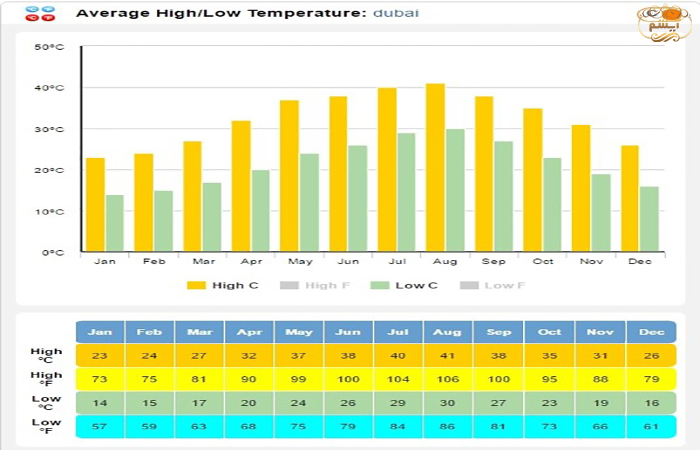Select the Aug column header in the table
This screenshot has height=450, width=700.
tap(447, 332)
